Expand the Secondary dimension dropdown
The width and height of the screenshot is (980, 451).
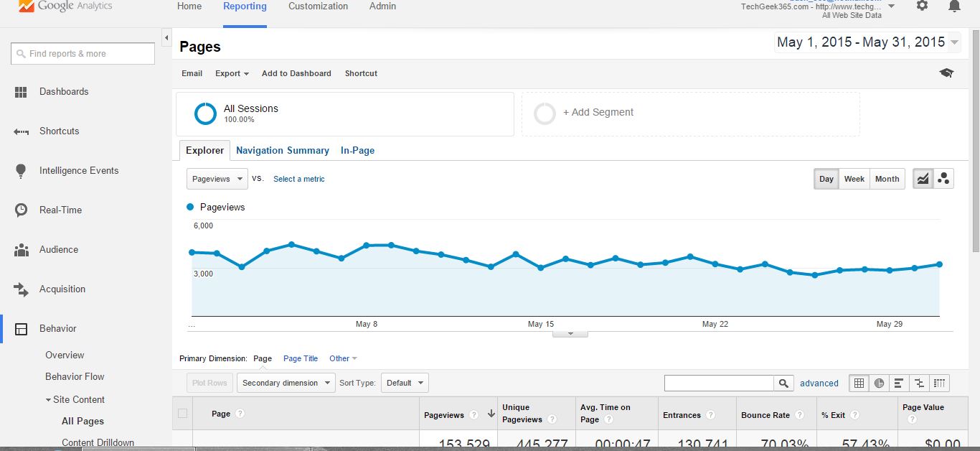click(x=286, y=383)
